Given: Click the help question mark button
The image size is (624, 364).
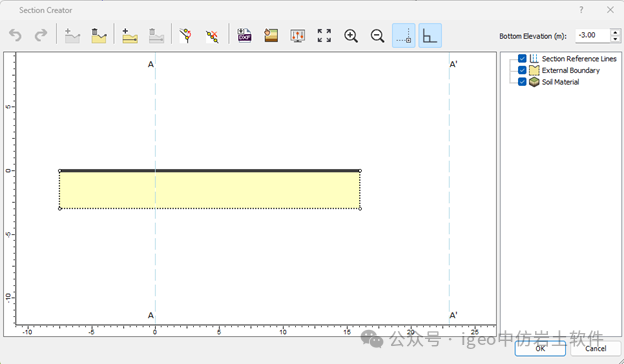Looking at the screenshot, I should pos(581,10).
